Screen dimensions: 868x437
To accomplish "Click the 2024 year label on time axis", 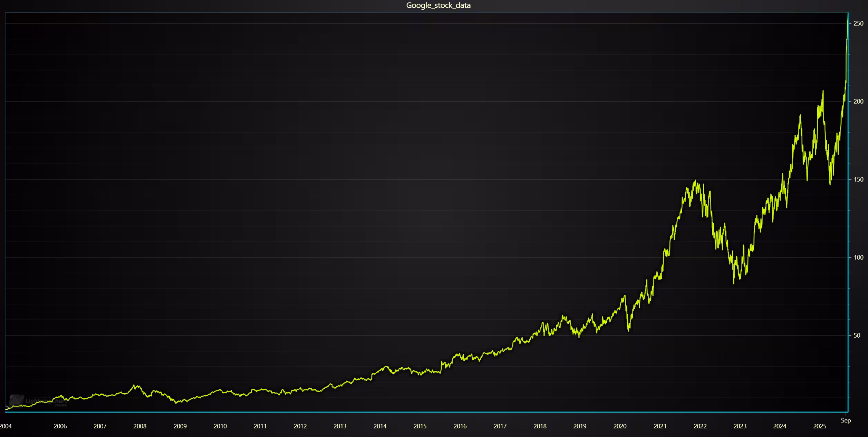I will coord(780,426).
